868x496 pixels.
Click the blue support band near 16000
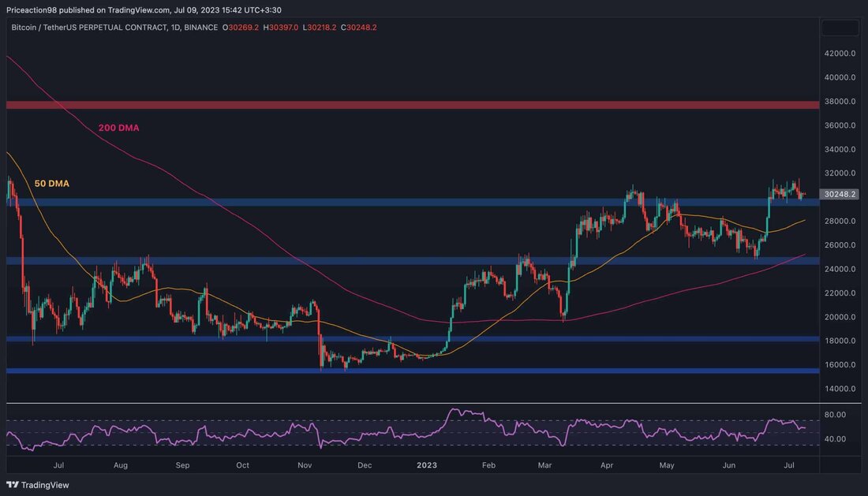(x=413, y=371)
